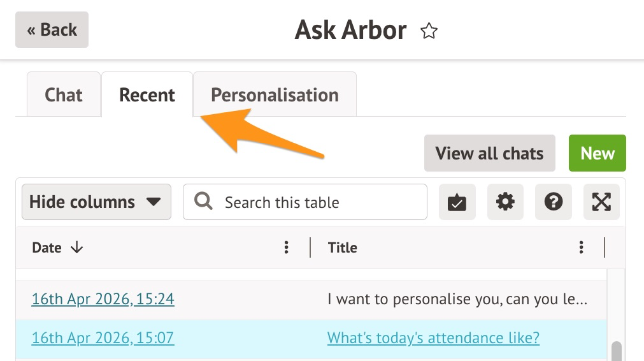Click the Back button
The image size is (644, 361).
[52, 30]
